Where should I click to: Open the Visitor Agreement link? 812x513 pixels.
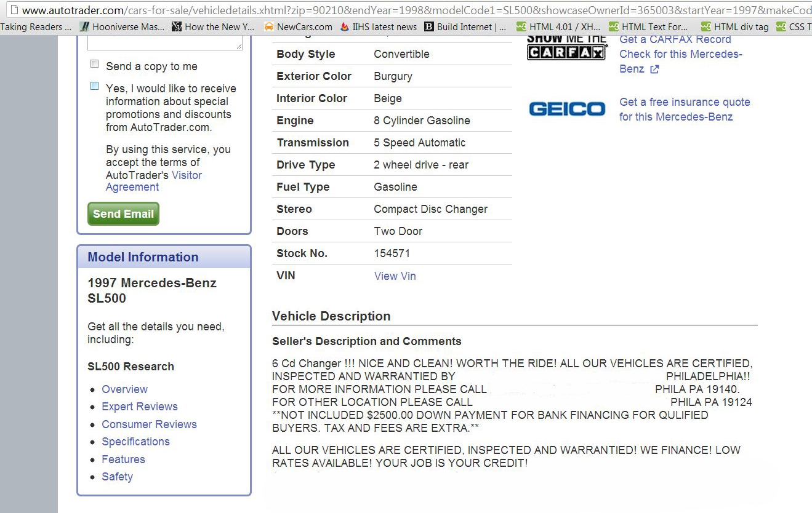click(154, 181)
